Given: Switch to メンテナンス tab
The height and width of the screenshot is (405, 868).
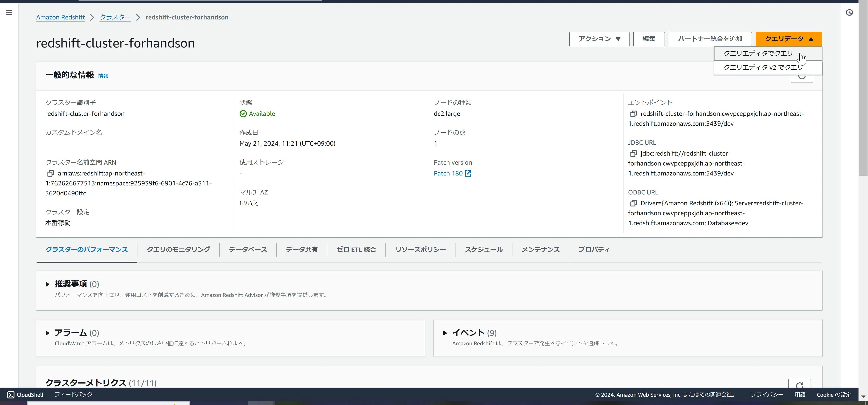Looking at the screenshot, I should [540, 250].
